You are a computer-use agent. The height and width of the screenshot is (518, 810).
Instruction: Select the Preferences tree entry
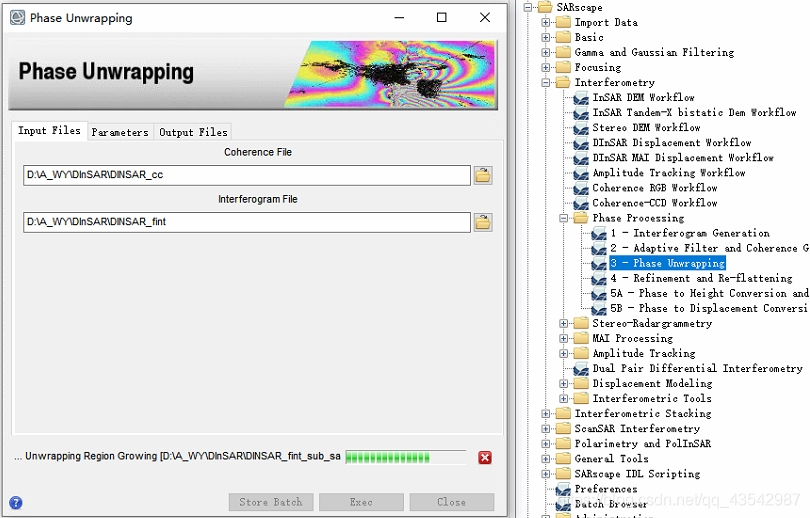pyautogui.click(x=605, y=489)
